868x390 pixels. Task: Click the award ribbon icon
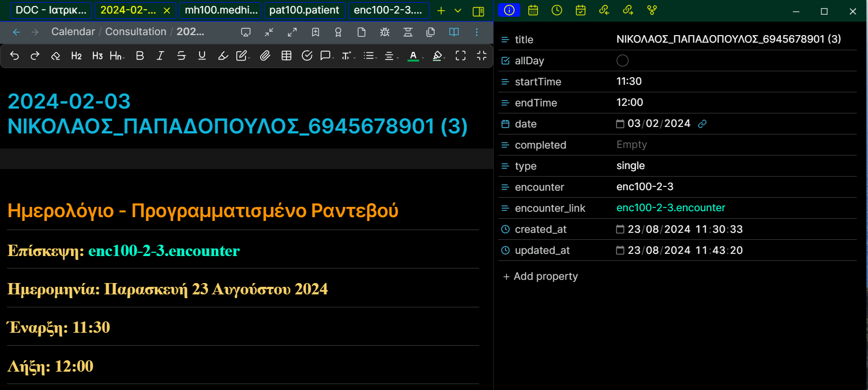(x=338, y=32)
